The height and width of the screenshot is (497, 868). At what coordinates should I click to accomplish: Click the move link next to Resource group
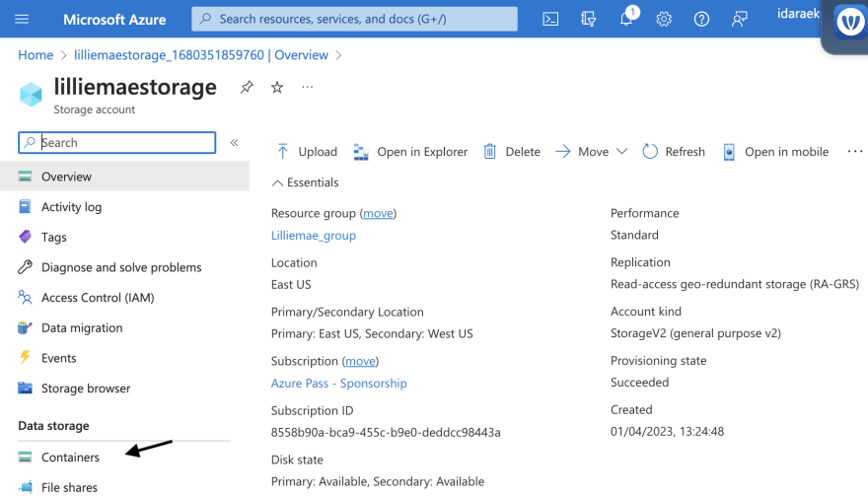[x=378, y=213]
